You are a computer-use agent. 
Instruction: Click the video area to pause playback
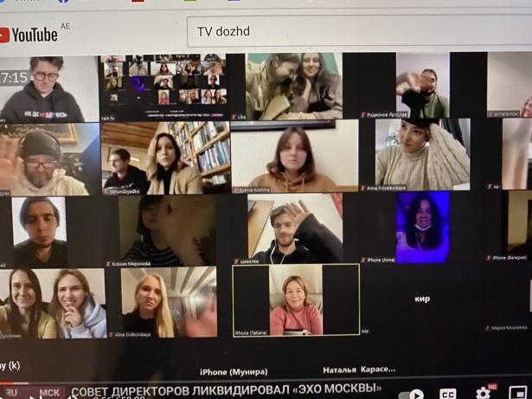coord(266,217)
